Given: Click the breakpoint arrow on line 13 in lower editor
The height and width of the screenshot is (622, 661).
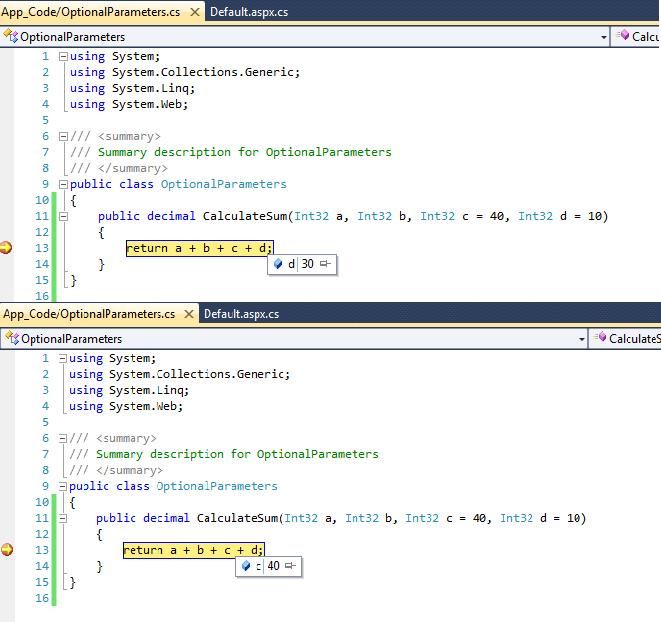Looking at the screenshot, I should 7,549.
